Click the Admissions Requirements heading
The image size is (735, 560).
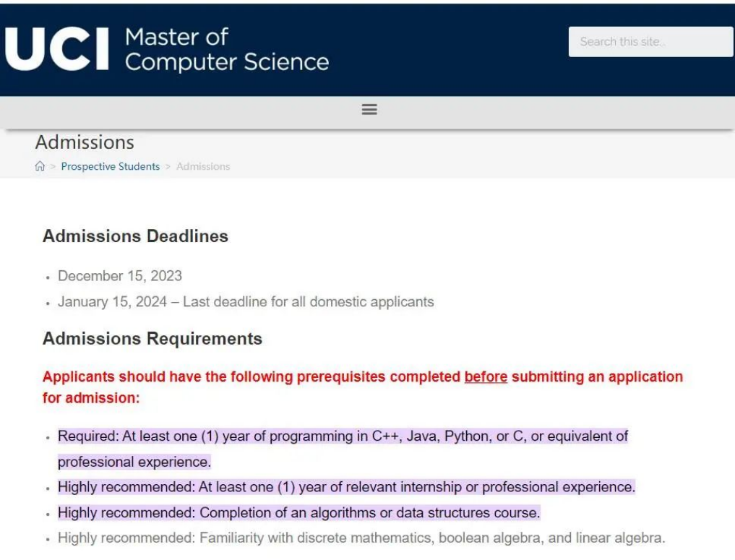[152, 339]
